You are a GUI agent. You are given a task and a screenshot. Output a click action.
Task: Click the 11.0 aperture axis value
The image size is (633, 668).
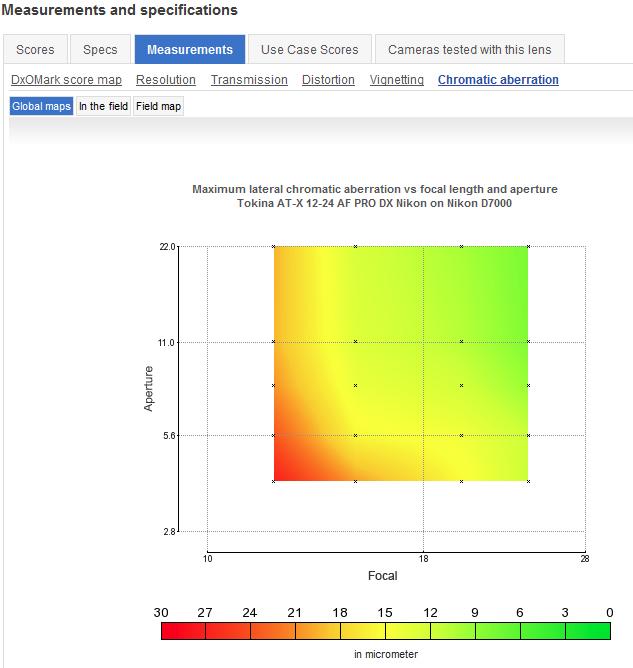tap(167, 343)
